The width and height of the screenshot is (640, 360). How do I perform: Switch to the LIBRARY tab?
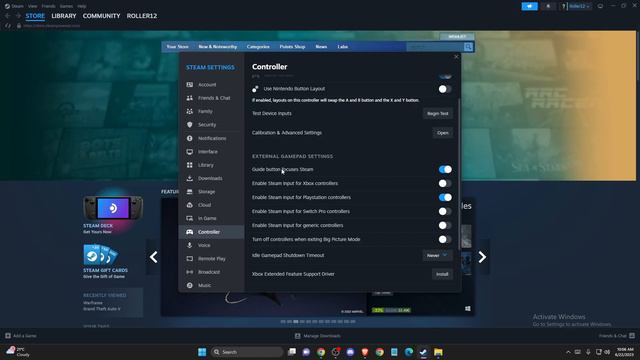tap(64, 16)
